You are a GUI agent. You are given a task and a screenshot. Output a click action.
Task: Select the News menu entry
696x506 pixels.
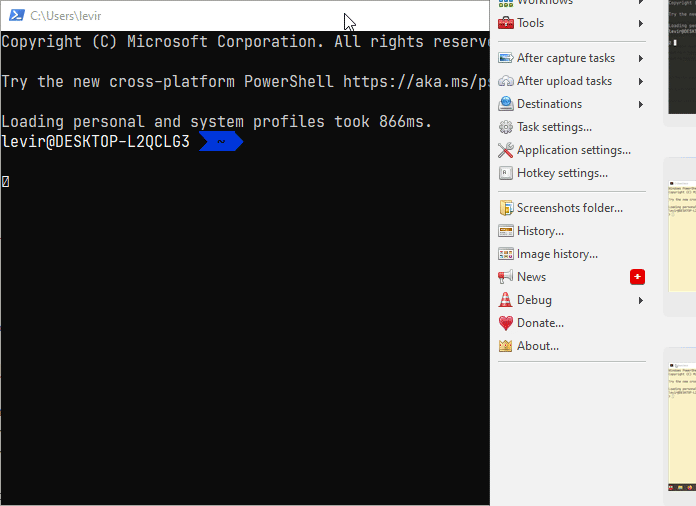[572, 277]
